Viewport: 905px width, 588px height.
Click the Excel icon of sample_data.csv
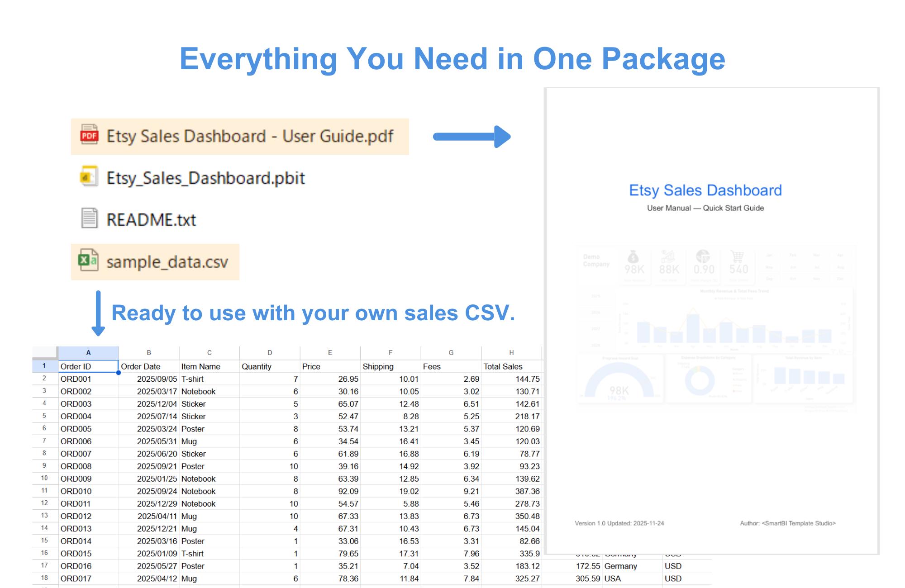click(89, 260)
